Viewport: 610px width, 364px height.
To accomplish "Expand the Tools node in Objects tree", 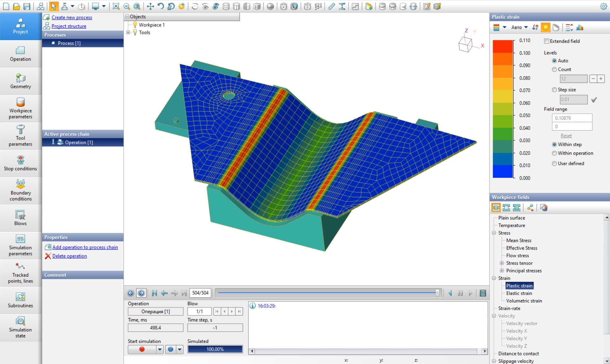I will pos(128,32).
